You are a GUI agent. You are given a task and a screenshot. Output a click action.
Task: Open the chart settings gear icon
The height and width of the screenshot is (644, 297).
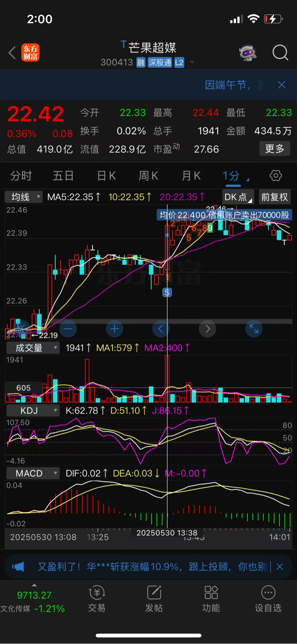click(275, 176)
